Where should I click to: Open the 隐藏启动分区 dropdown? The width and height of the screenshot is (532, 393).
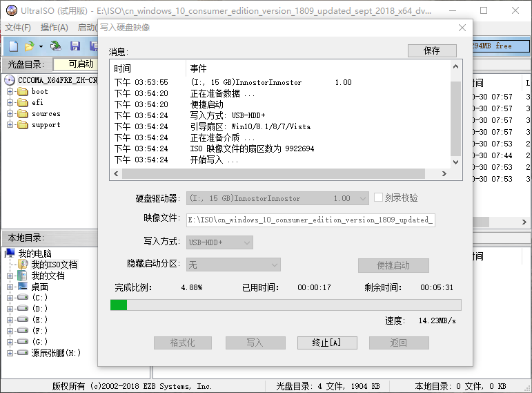pos(233,265)
